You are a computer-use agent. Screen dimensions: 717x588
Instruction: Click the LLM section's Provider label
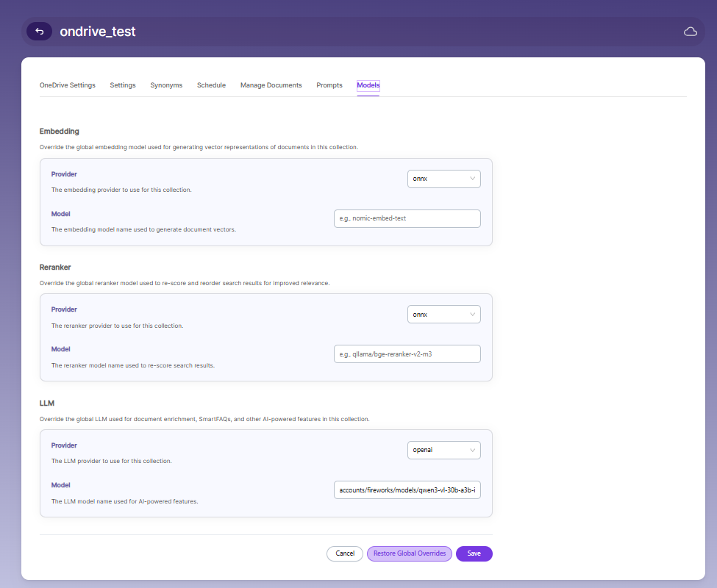64,445
